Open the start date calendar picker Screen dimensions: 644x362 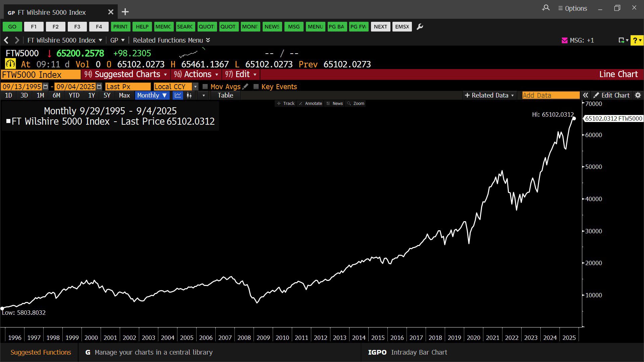tap(46, 86)
